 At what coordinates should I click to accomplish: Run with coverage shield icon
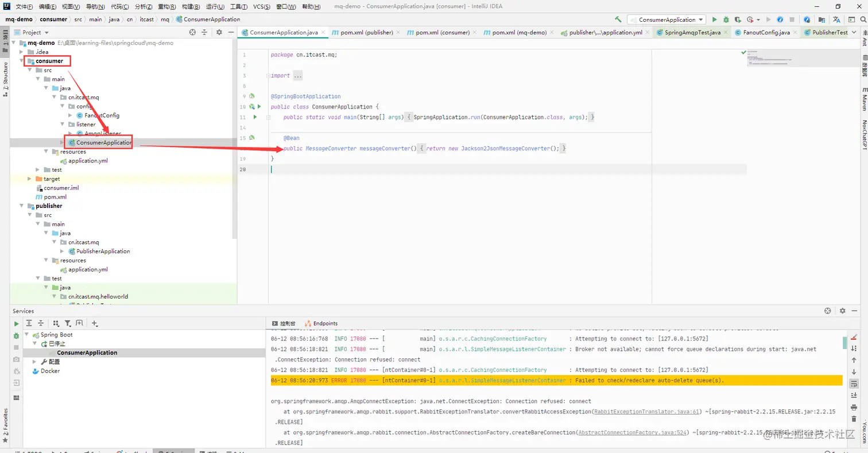pos(738,20)
